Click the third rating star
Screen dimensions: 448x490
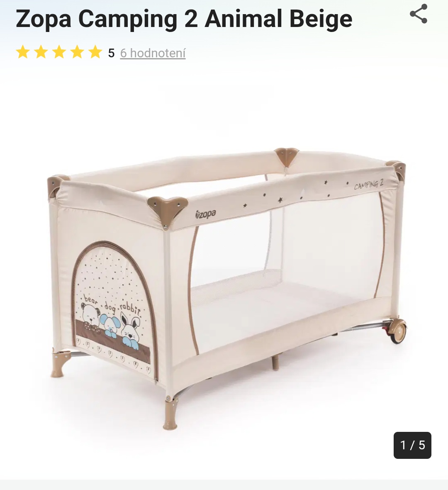coord(59,52)
